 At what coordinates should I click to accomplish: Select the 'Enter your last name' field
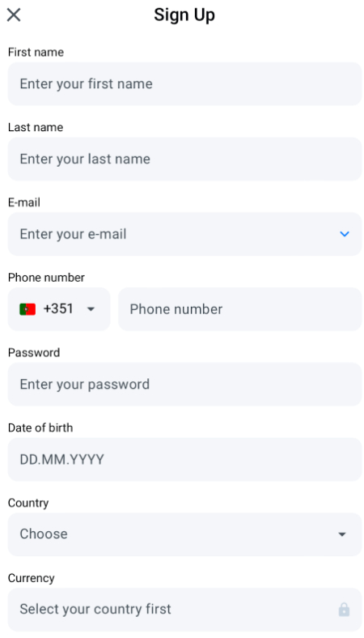point(184,159)
